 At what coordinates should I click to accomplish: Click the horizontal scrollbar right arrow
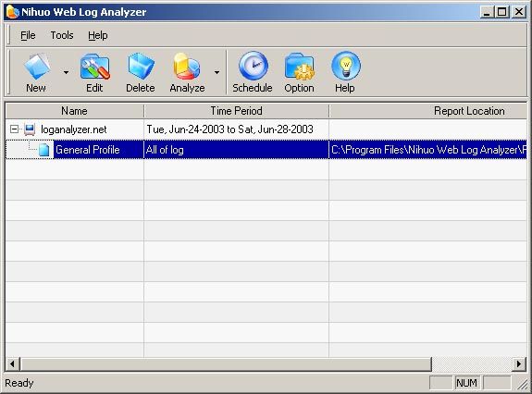tap(519, 364)
